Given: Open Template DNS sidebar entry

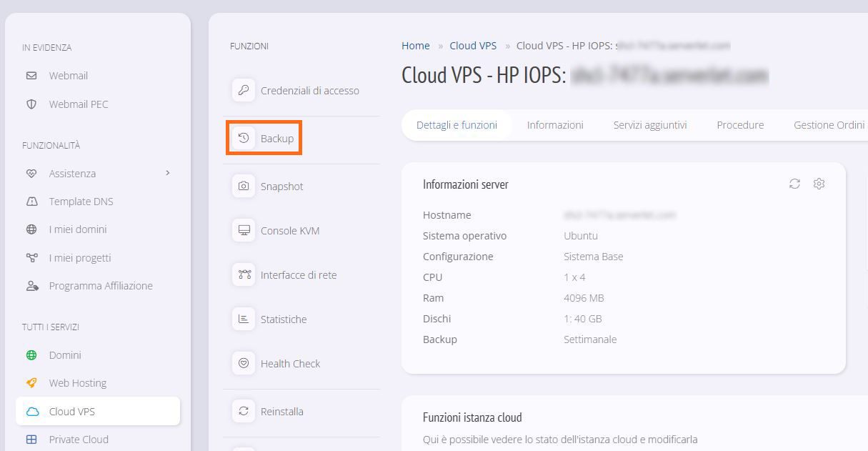Looking at the screenshot, I should 81,202.
